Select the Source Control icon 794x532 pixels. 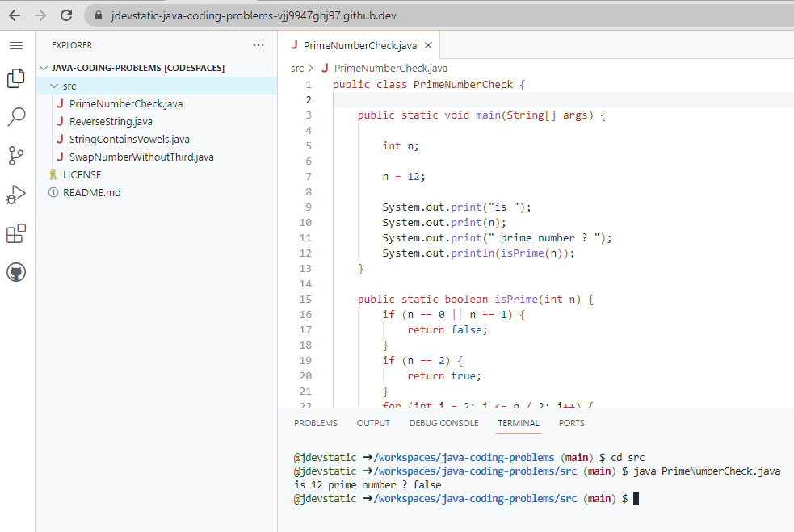[x=15, y=156]
